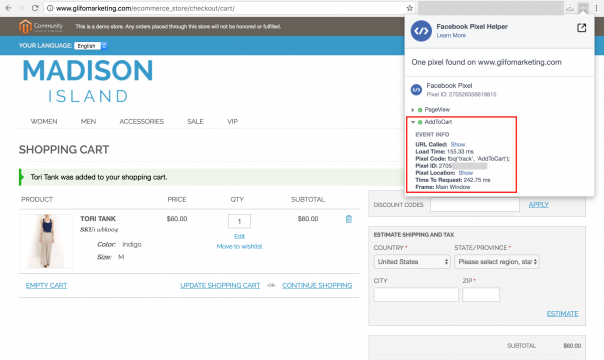This screenshot has width=604, height=360.
Task: Click the discount codes input field
Action: (475, 204)
